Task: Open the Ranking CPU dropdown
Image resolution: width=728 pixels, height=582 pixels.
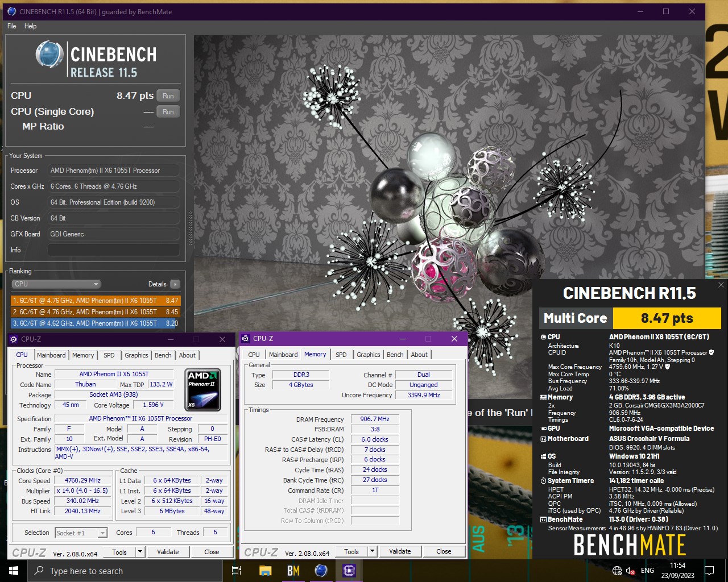Action: click(x=56, y=284)
